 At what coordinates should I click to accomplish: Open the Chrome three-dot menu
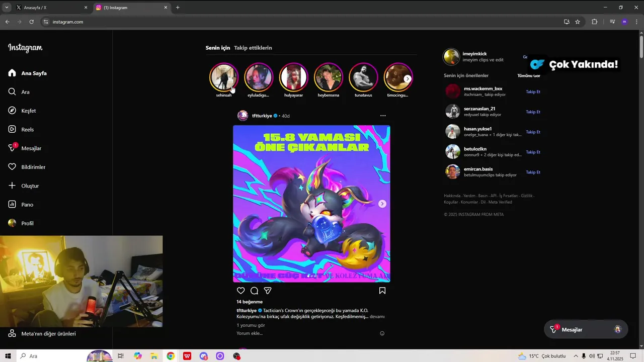coord(636,22)
